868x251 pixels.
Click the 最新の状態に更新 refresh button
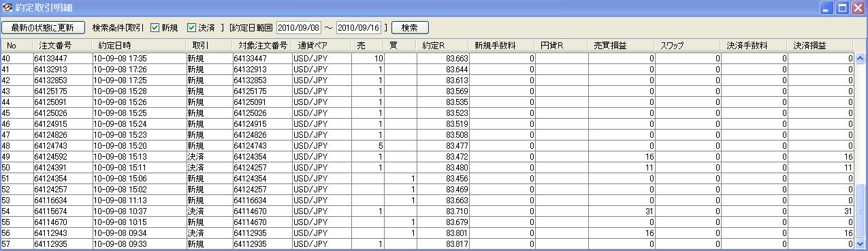(44, 28)
